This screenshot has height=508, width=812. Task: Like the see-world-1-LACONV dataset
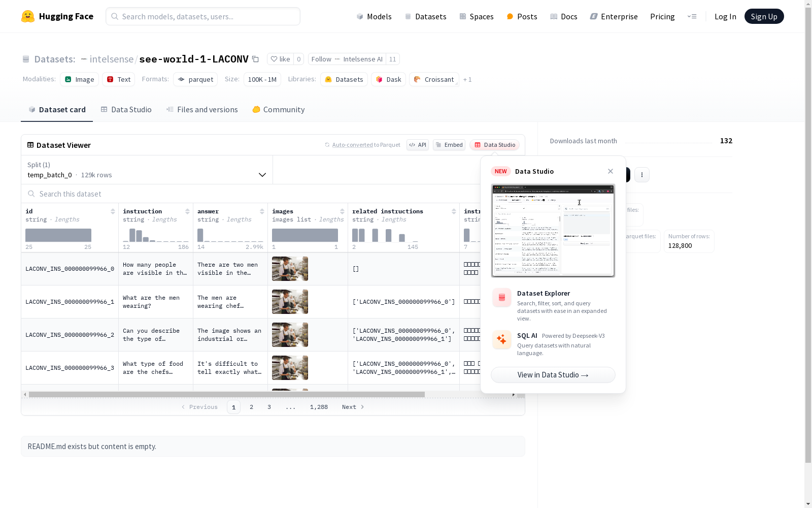(x=280, y=59)
